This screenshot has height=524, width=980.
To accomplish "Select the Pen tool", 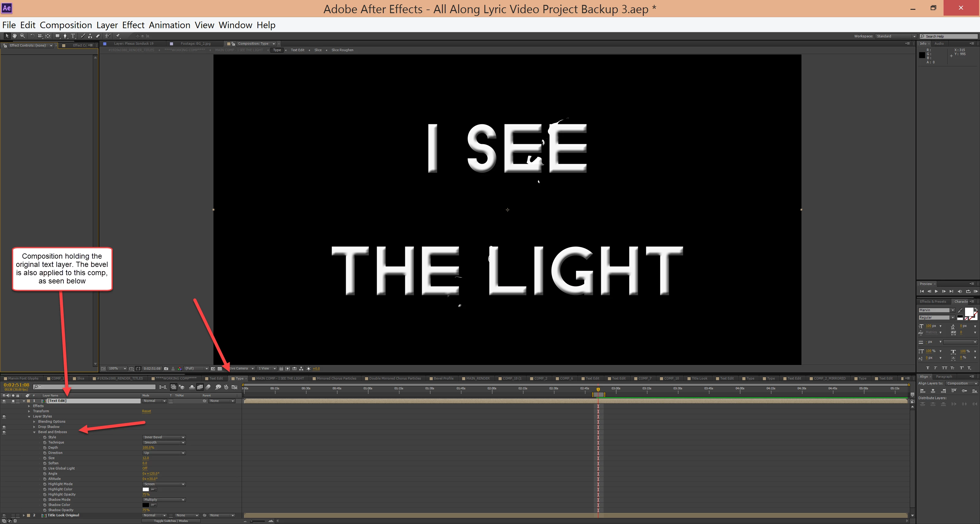I will (65, 36).
